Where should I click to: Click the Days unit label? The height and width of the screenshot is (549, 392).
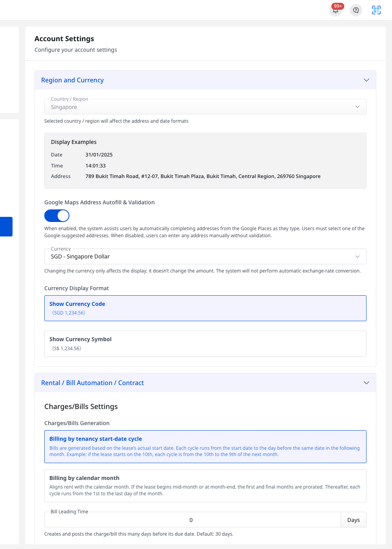point(354,520)
